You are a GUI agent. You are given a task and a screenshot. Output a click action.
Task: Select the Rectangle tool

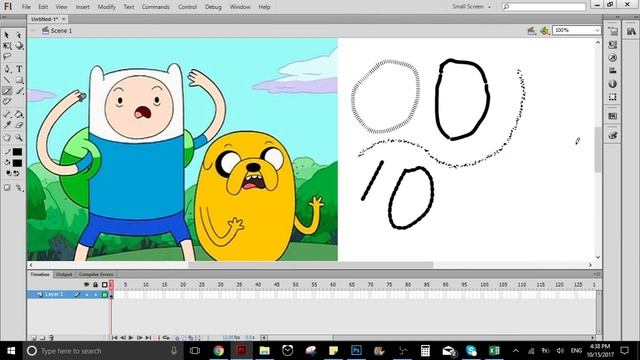click(19, 80)
